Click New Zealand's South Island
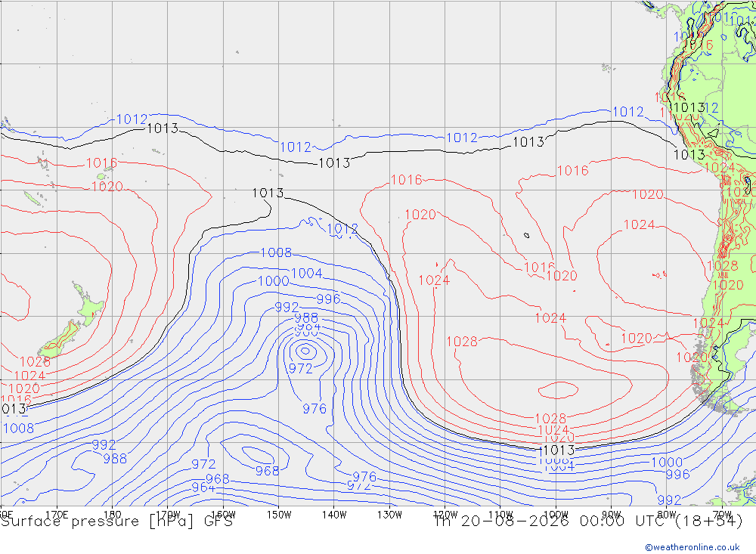 click(x=59, y=339)
